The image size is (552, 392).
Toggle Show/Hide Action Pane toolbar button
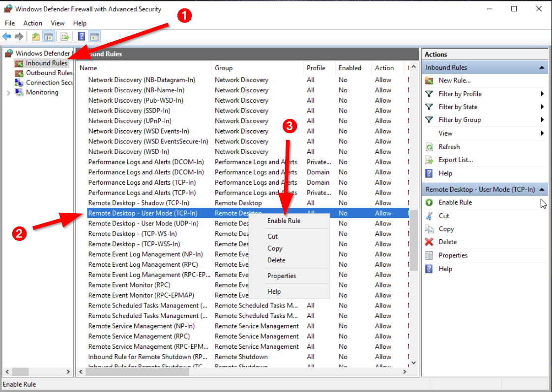95,36
